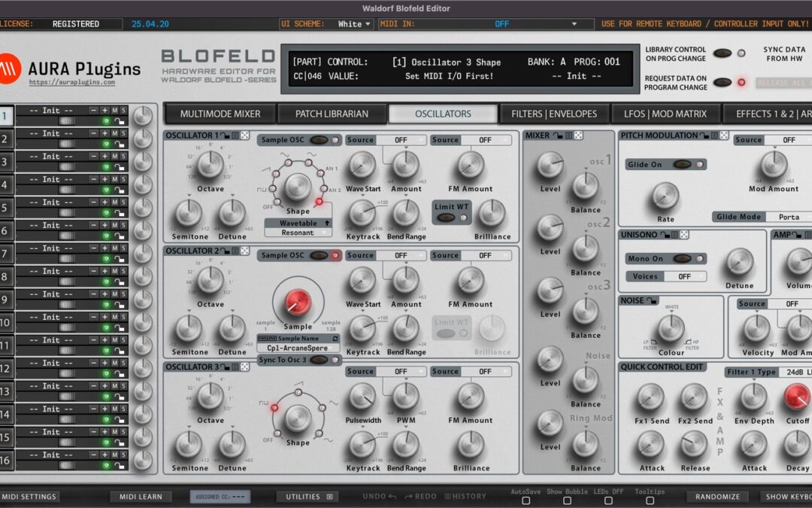Click the MIDI Learn button
This screenshot has height=508, width=812.
[141, 497]
